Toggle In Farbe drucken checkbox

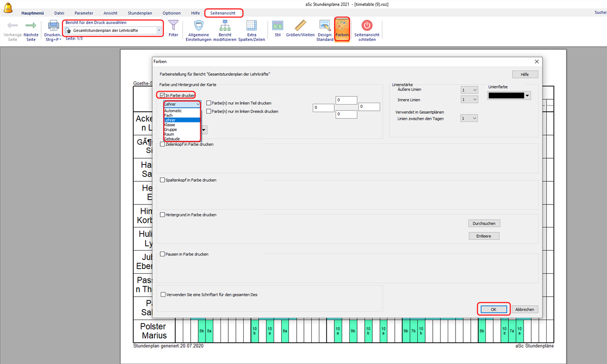tap(163, 95)
